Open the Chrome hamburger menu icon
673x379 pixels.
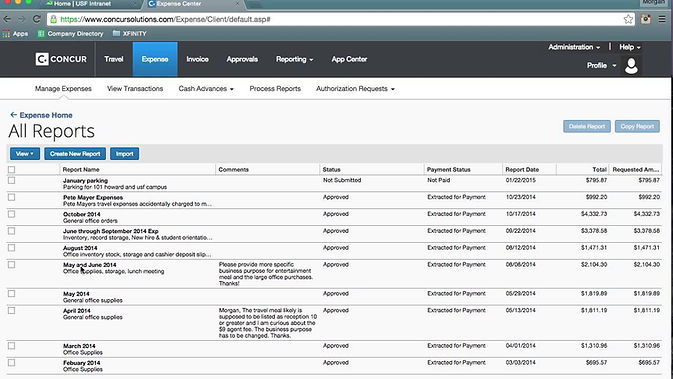pyautogui.click(x=662, y=19)
